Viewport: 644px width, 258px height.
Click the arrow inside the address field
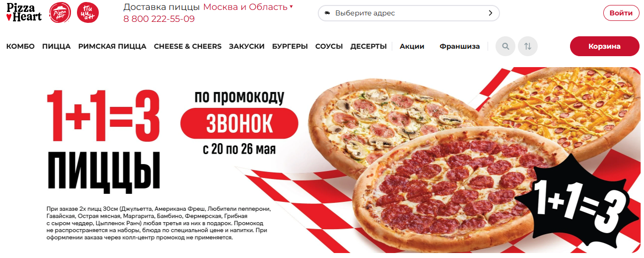tap(491, 13)
